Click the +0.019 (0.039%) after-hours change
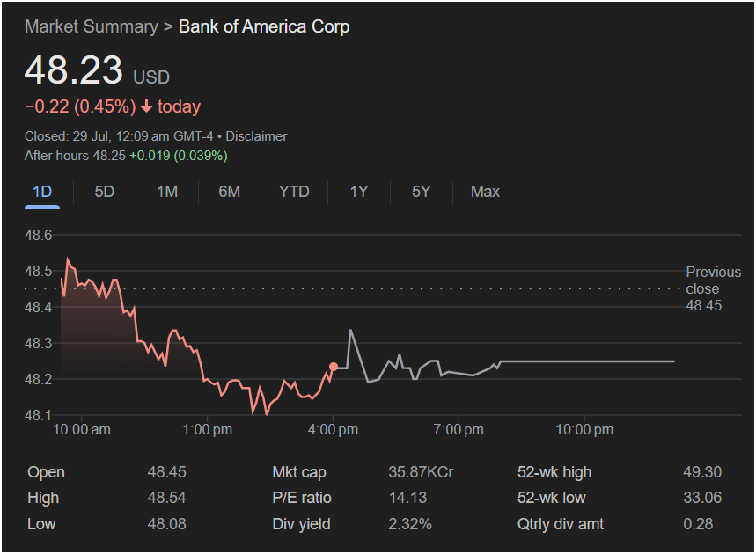Screen dimensions: 756x554 pos(179,156)
